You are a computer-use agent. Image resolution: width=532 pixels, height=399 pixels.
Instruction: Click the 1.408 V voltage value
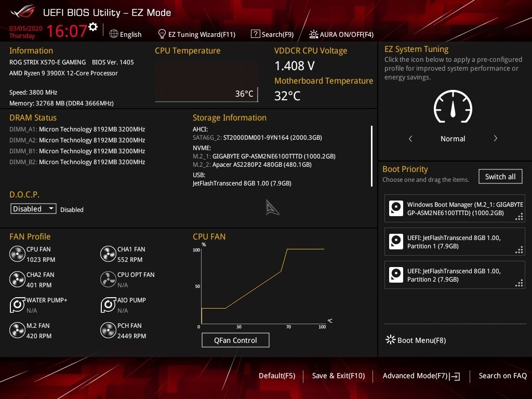click(295, 66)
